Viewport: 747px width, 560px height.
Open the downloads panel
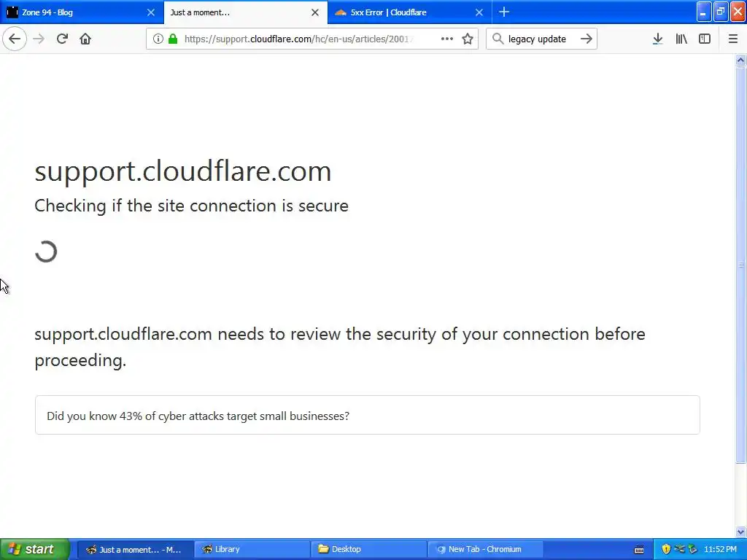coord(657,39)
